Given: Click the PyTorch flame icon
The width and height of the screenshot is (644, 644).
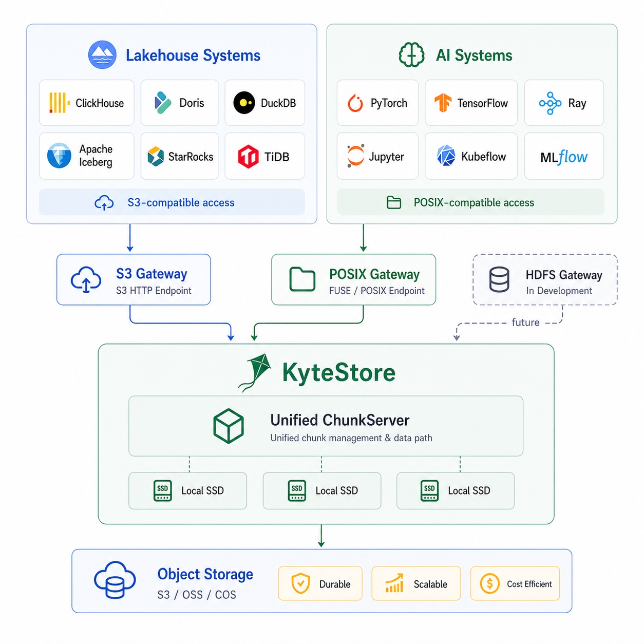Looking at the screenshot, I should (x=355, y=103).
